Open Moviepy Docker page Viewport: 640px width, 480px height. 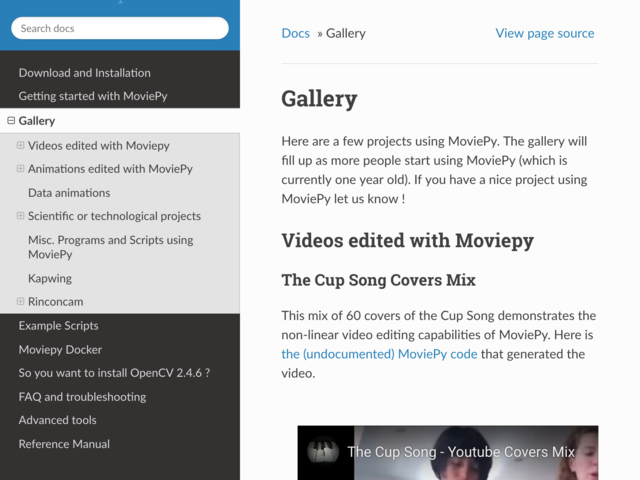(60, 349)
